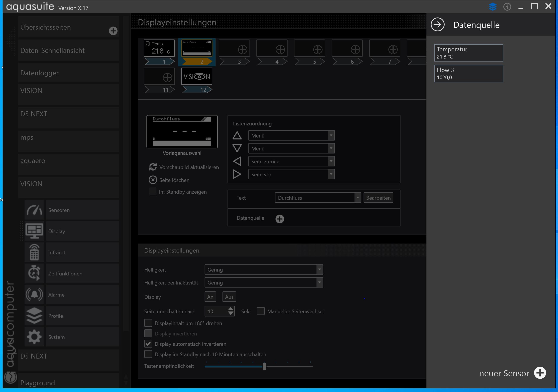558x392 pixels.
Task: Open the Infrarot remote icon
Action: [x=34, y=252]
